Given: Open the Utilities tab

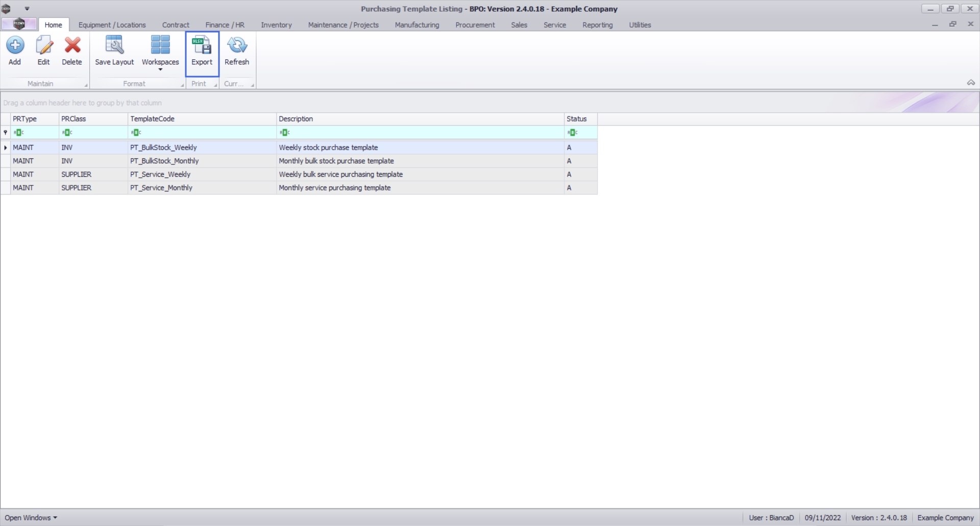Looking at the screenshot, I should coord(640,25).
